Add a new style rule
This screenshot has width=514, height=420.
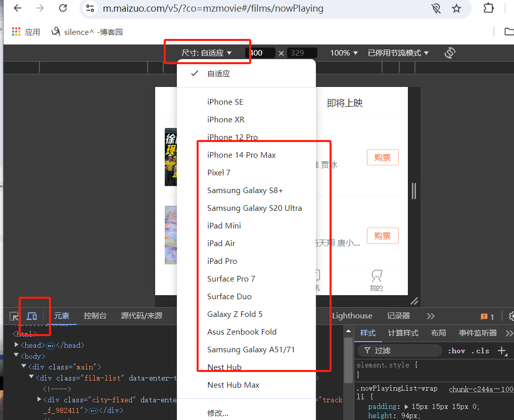[x=502, y=351]
